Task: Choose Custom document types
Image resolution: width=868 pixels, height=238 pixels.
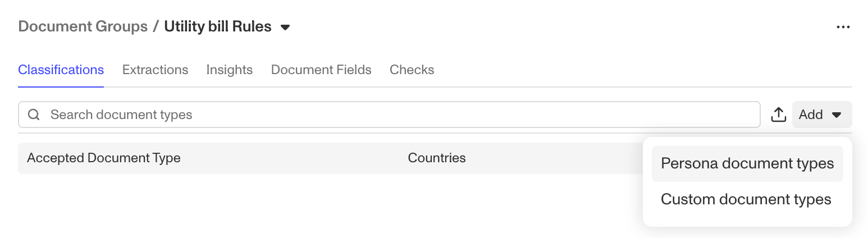Action: coord(747,199)
